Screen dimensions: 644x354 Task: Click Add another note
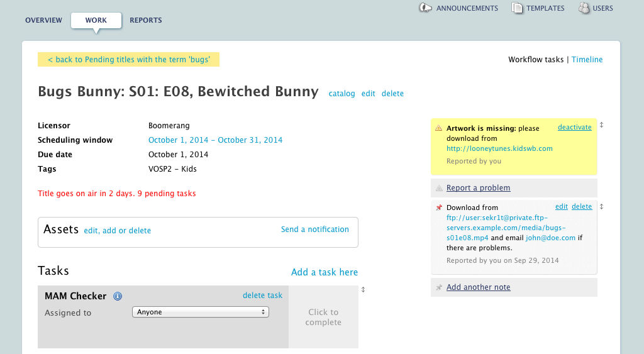tap(479, 287)
